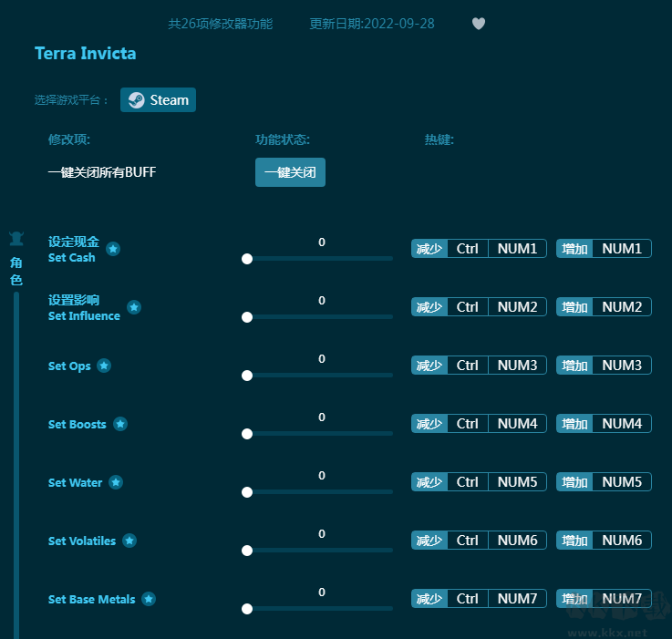
Task: Click the Ctrl key field for Set Boosts
Action: coord(468,424)
